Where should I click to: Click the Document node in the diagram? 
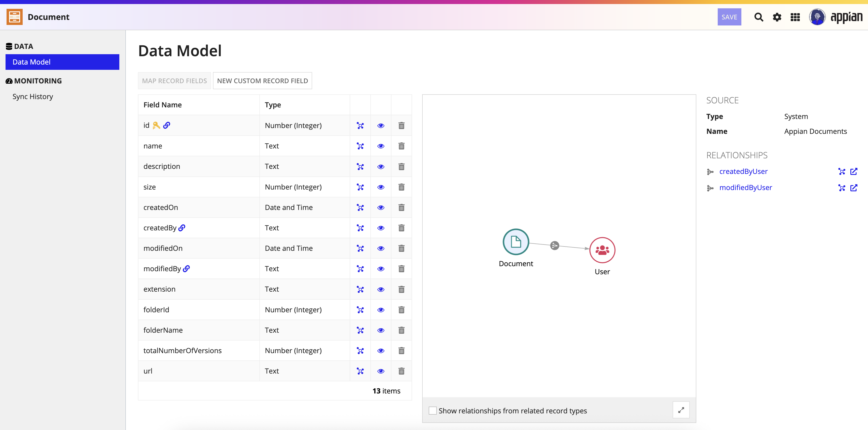click(x=516, y=242)
